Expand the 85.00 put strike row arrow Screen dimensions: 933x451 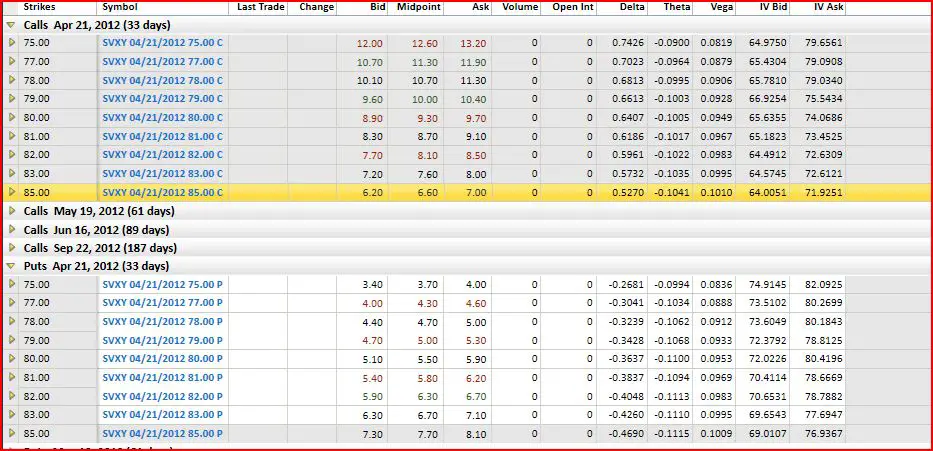[x=12, y=434]
